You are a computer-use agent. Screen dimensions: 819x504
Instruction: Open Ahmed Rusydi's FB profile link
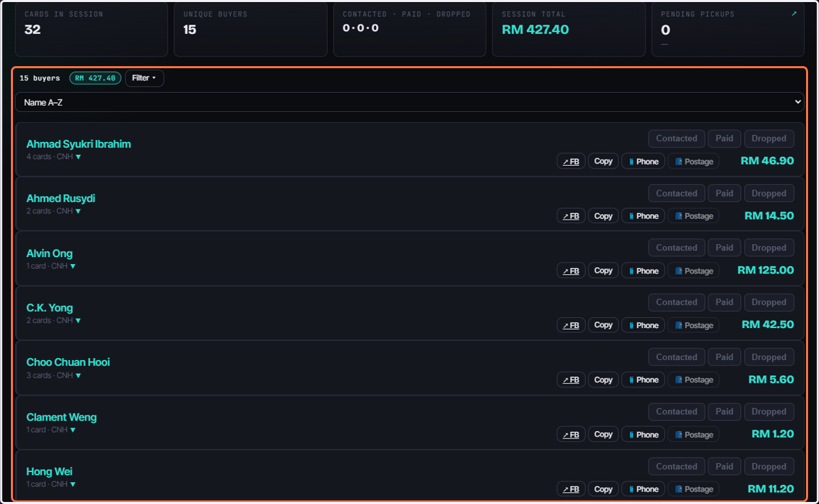click(x=571, y=216)
